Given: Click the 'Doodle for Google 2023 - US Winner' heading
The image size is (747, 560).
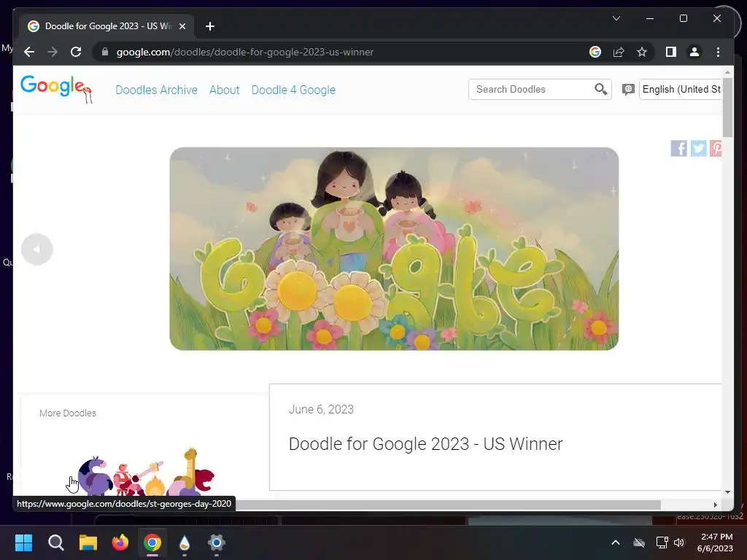Looking at the screenshot, I should coord(425,444).
